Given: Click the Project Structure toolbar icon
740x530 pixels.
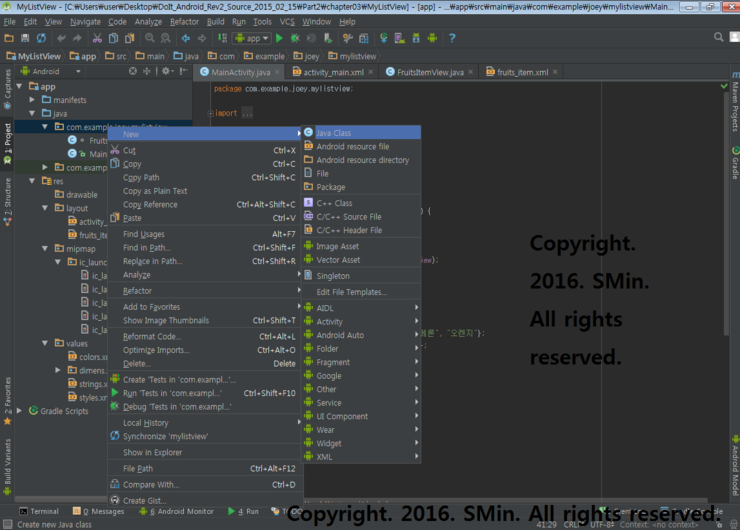Looking at the screenshot, I should [x=364, y=38].
